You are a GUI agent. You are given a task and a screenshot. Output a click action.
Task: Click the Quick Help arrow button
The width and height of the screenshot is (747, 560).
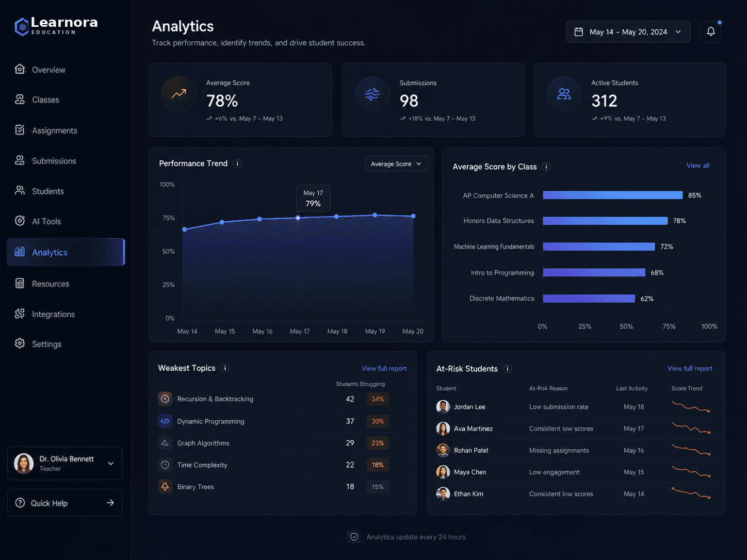click(x=110, y=503)
